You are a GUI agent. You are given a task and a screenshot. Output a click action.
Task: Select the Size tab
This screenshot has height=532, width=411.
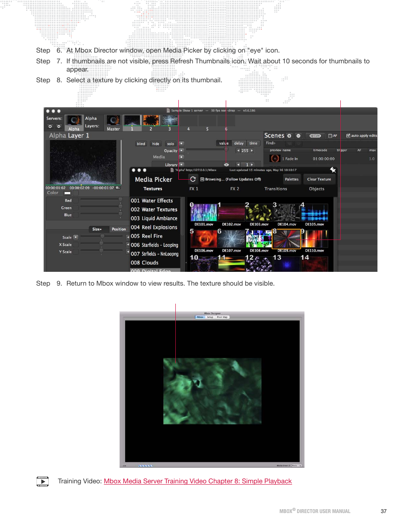(99, 229)
